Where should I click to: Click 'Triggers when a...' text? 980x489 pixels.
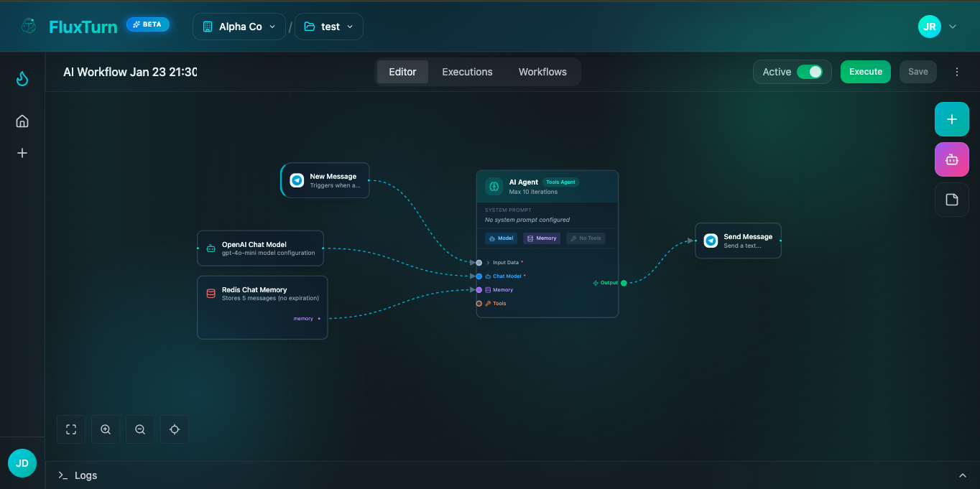(x=336, y=185)
